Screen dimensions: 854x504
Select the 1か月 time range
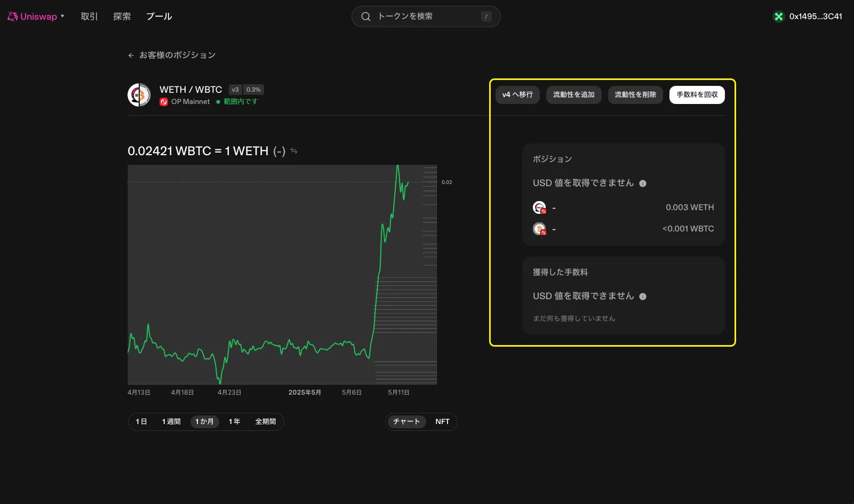[x=204, y=422]
